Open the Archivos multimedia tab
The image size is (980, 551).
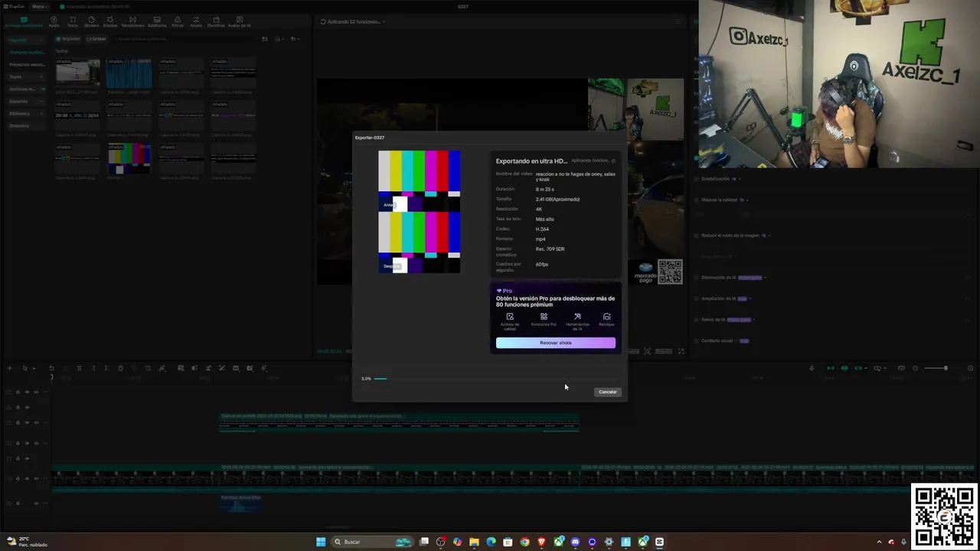[24, 21]
